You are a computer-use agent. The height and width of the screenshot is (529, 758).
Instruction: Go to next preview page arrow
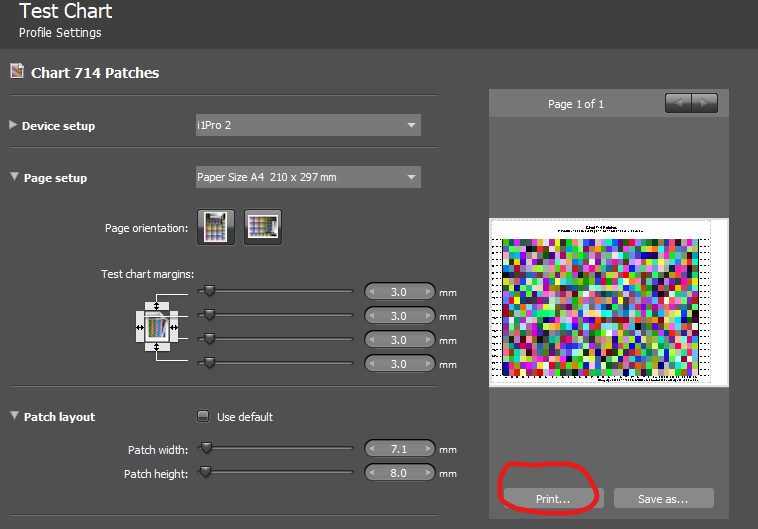coord(705,103)
